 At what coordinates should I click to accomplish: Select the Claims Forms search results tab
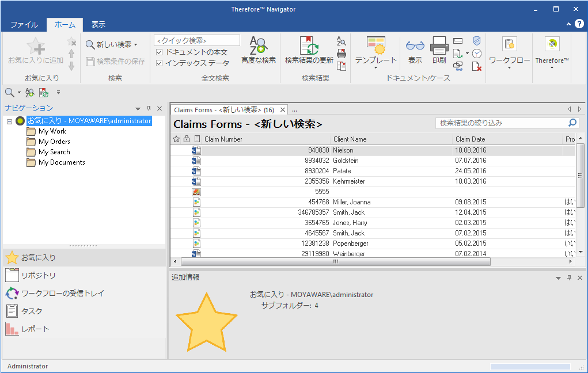224,110
